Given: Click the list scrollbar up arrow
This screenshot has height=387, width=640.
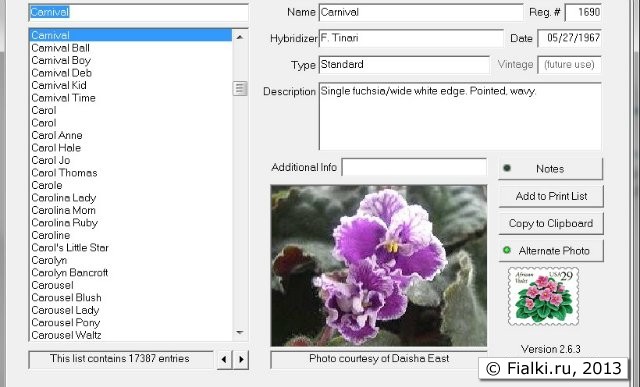Looking at the screenshot, I should point(240,37).
